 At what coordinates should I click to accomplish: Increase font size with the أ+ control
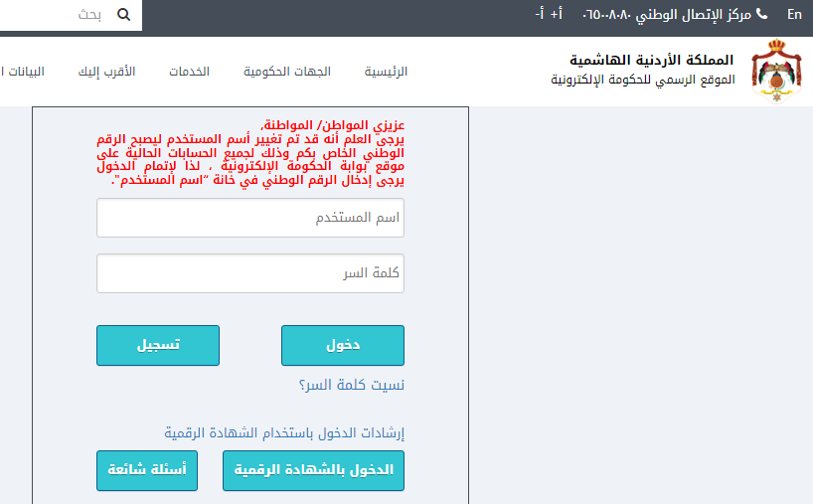coord(556,14)
